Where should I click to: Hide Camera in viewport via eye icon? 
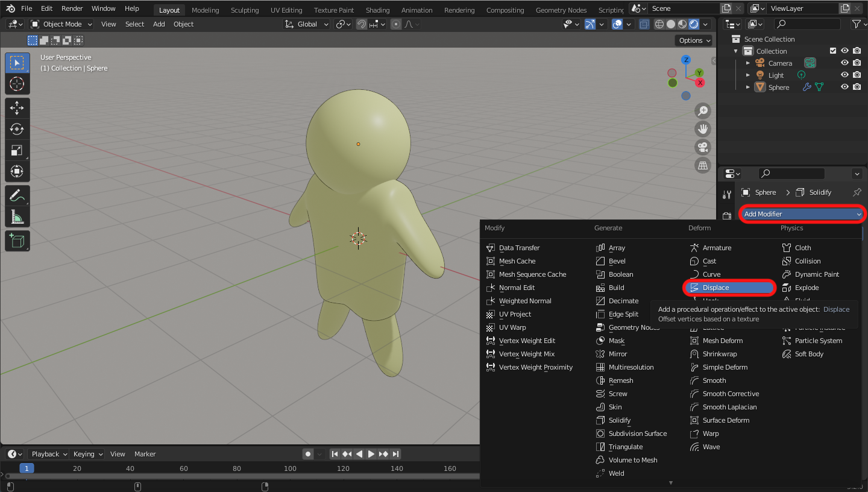tap(844, 63)
